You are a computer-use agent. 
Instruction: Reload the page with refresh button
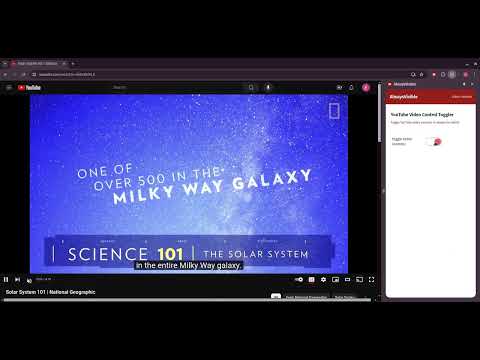pos(23,74)
